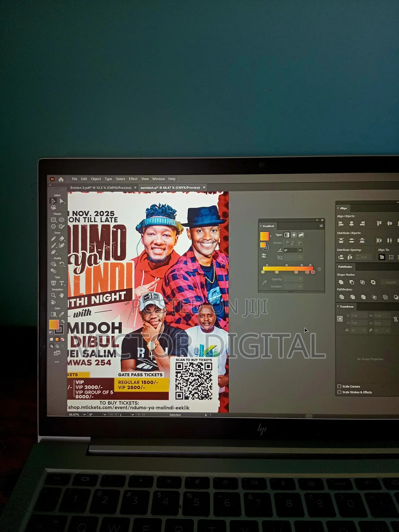Screen dimensions: 399x532
Task: Select the Type tool T
Action: 62,283
